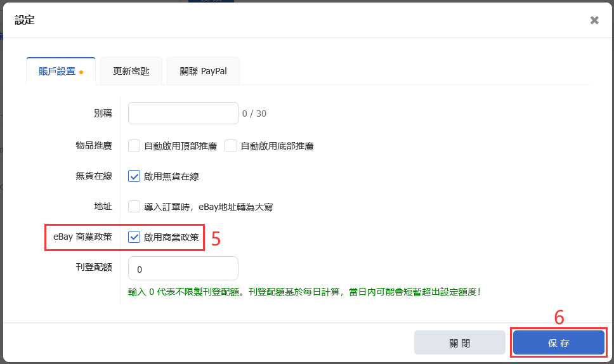Click the 0 / 30 character counter
The image size is (614, 364).
[x=254, y=114]
